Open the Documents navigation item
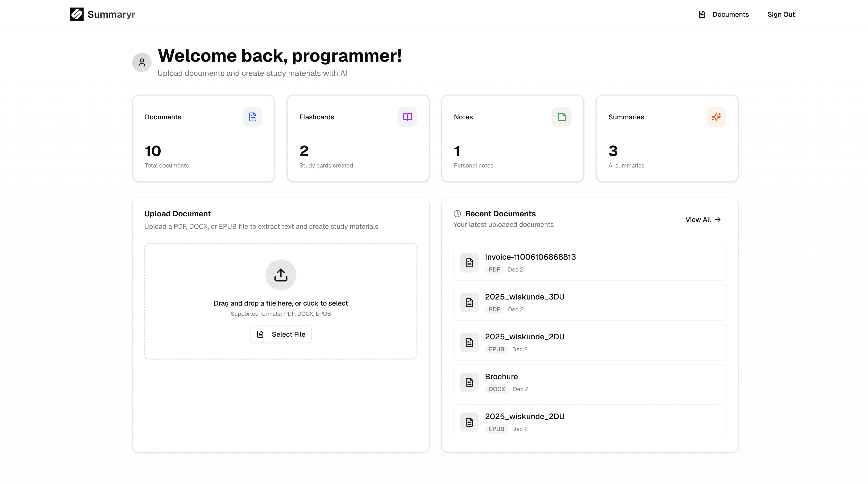The width and height of the screenshot is (868, 484). point(730,14)
